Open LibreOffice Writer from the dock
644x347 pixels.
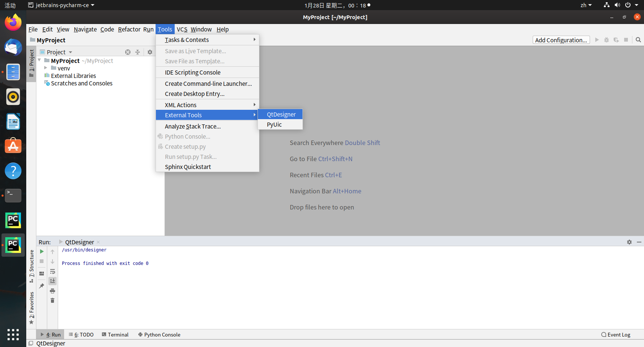13,121
